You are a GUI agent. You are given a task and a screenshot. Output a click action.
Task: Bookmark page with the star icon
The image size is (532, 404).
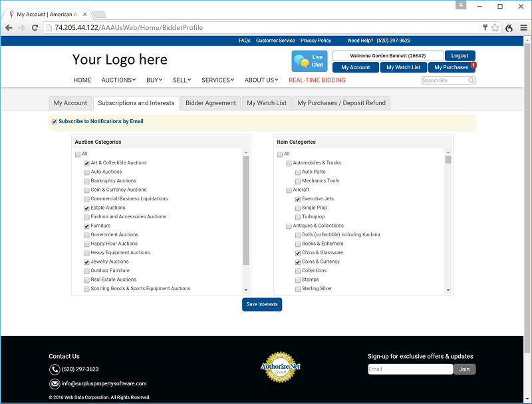pos(495,28)
